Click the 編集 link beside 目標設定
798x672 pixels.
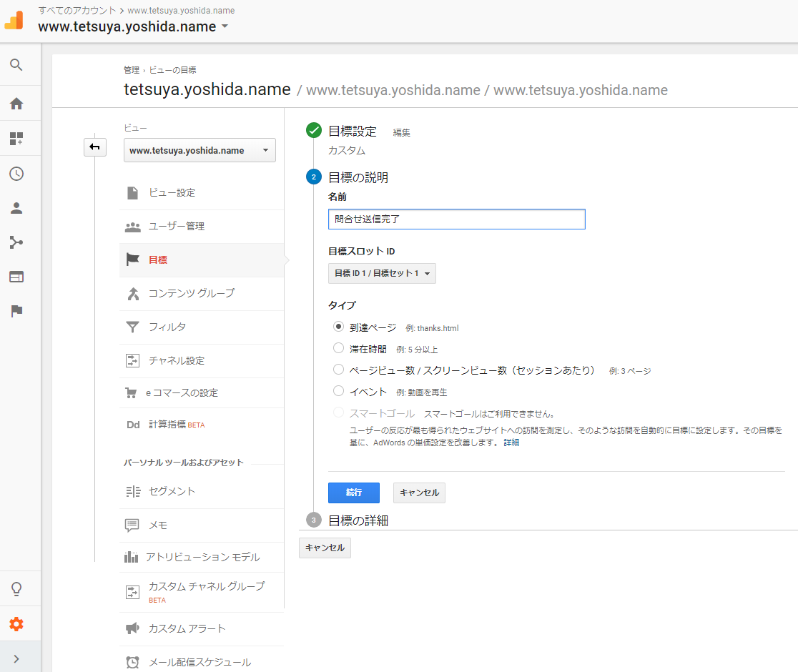pyautogui.click(x=402, y=132)
